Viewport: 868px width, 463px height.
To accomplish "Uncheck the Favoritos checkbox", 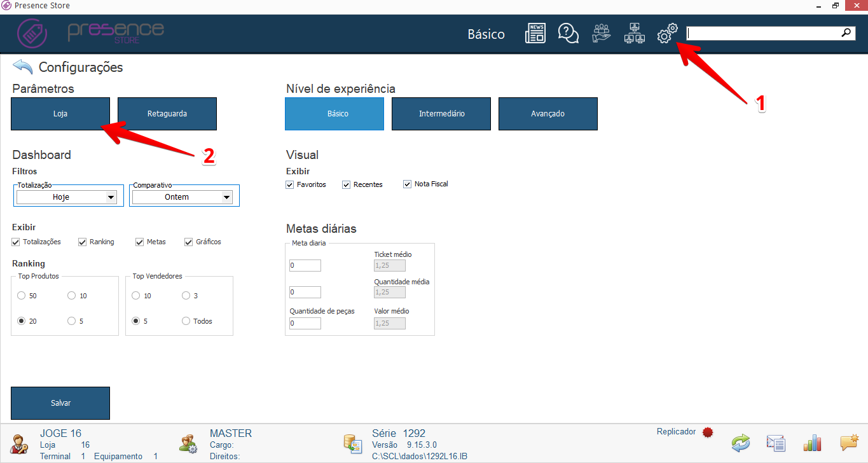I will click(x=290, y=184).
